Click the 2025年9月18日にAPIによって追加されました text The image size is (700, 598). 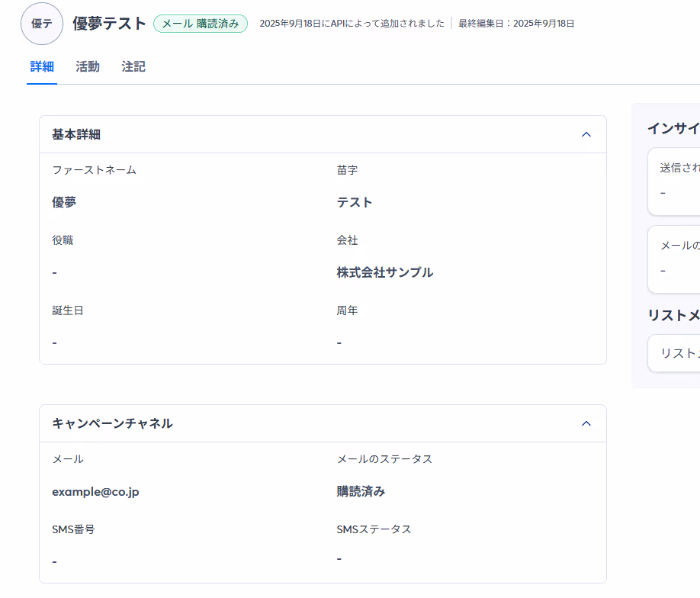352,23
